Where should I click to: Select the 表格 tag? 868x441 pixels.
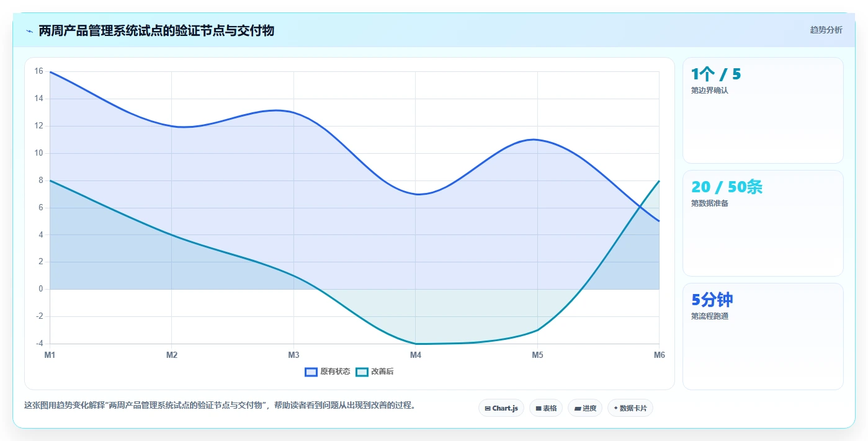[546, 408]
